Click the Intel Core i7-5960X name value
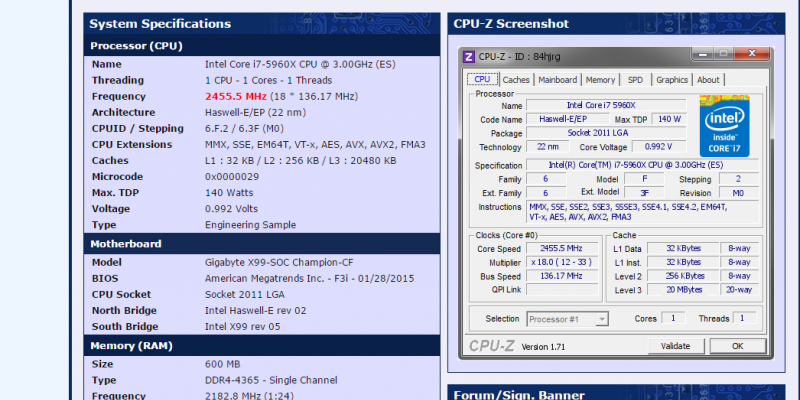This screenshot has height=400, width=800. (300, 64)
